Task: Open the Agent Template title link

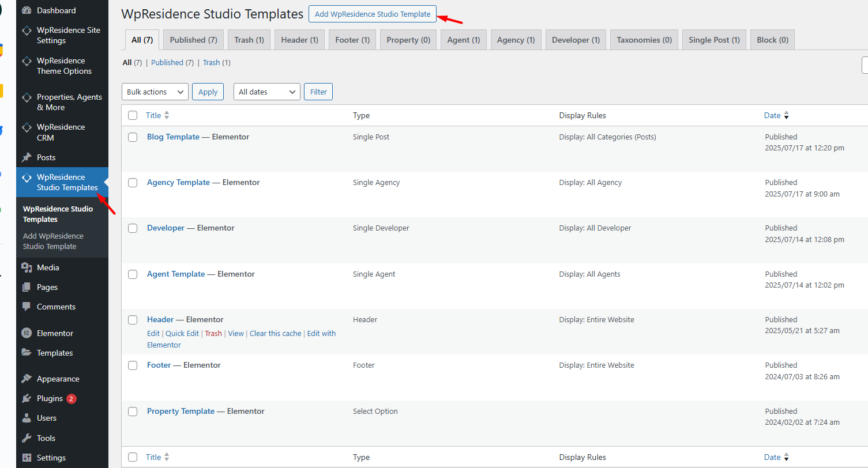Action: point(176,274)
